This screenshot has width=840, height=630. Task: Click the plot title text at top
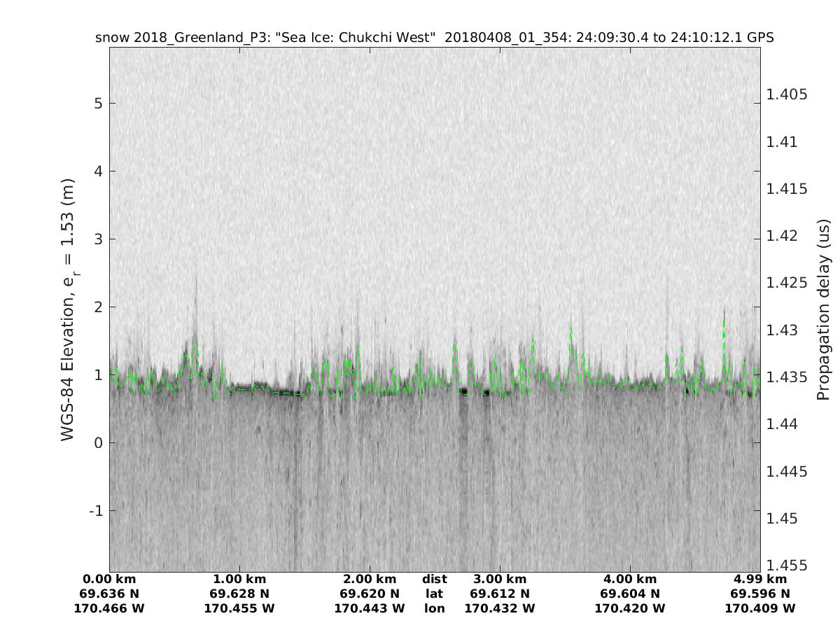click(x=434, y=38)
